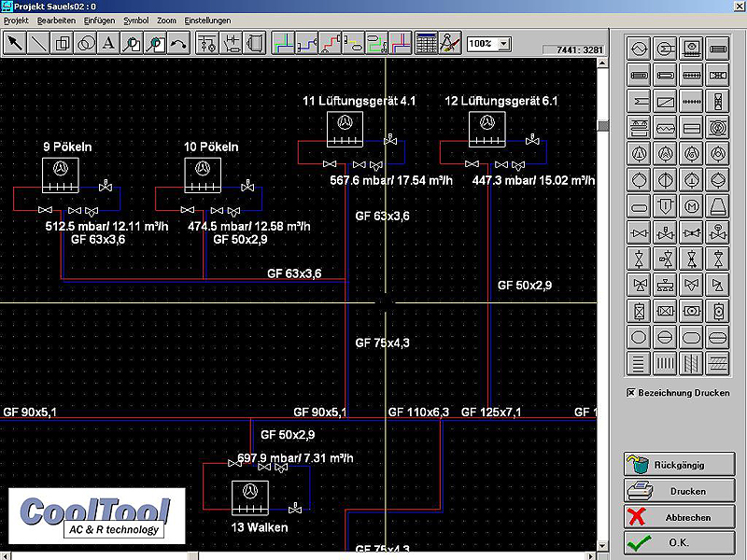This screenshot has height=560, width=747.
Task: Confirm with the O.K. button
Action: point(678,542)
